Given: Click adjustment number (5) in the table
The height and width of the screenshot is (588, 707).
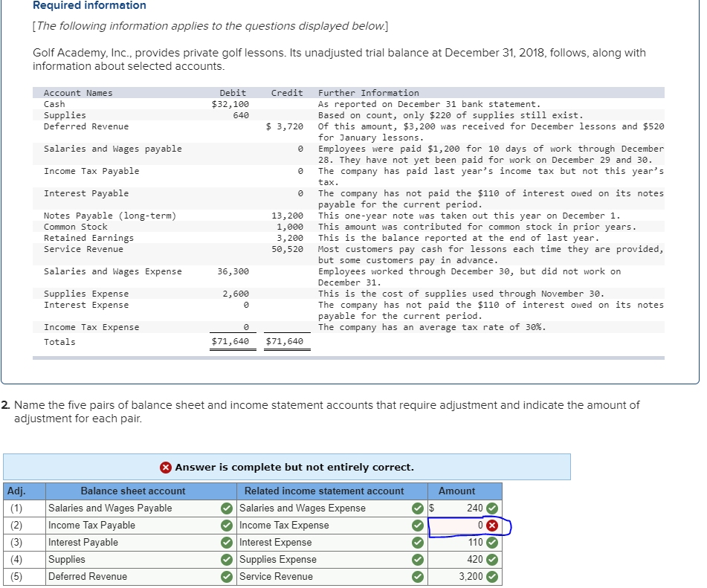Looking at the screenshot, I should pyautogui.click(x=16, y=577).
